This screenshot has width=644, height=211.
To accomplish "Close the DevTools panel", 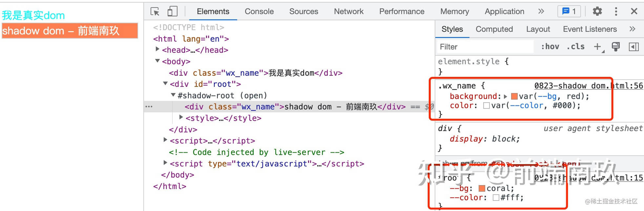I will click(634, 11).
